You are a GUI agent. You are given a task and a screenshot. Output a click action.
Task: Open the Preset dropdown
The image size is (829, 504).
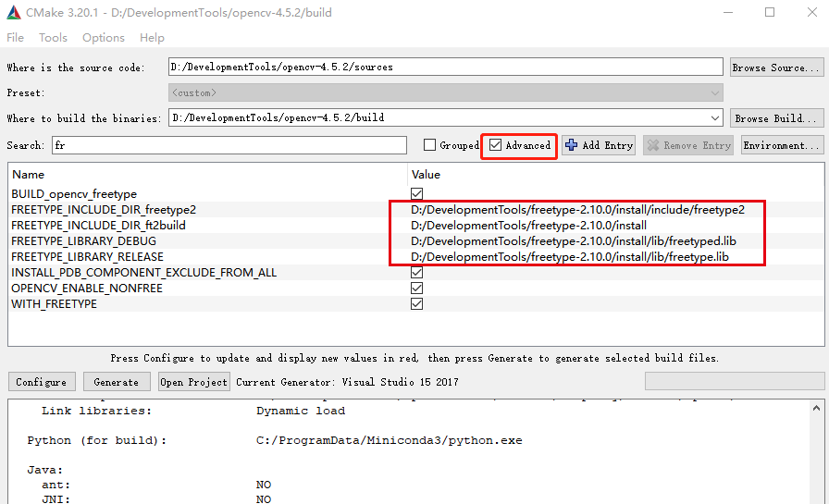tap(445, 92)
